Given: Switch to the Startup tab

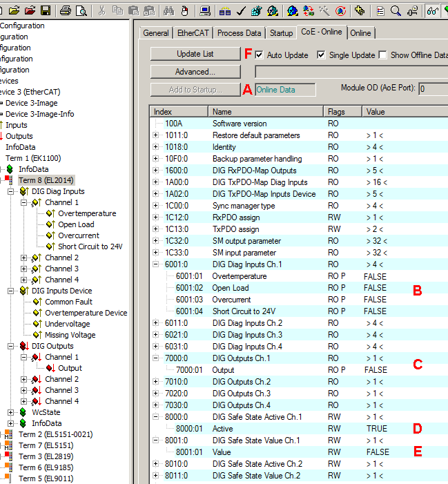Looking at the screenshot, I should [x=281, y=33].
